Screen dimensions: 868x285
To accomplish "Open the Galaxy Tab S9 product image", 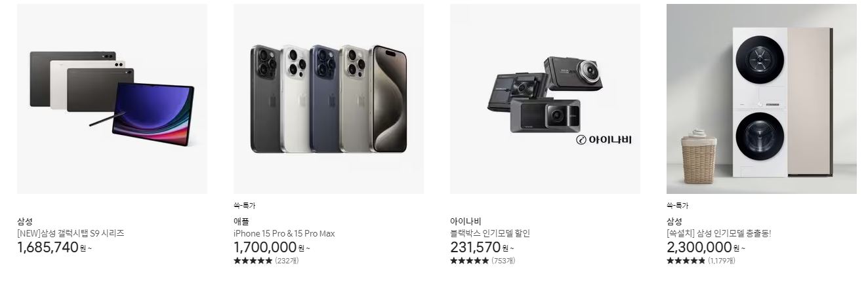I will tap(112, 99).
